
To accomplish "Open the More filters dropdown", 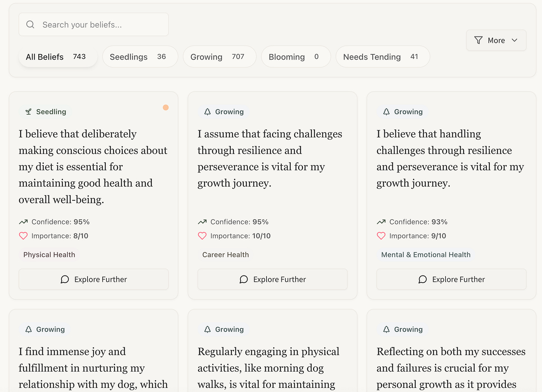I will click(x=496, y=40).
